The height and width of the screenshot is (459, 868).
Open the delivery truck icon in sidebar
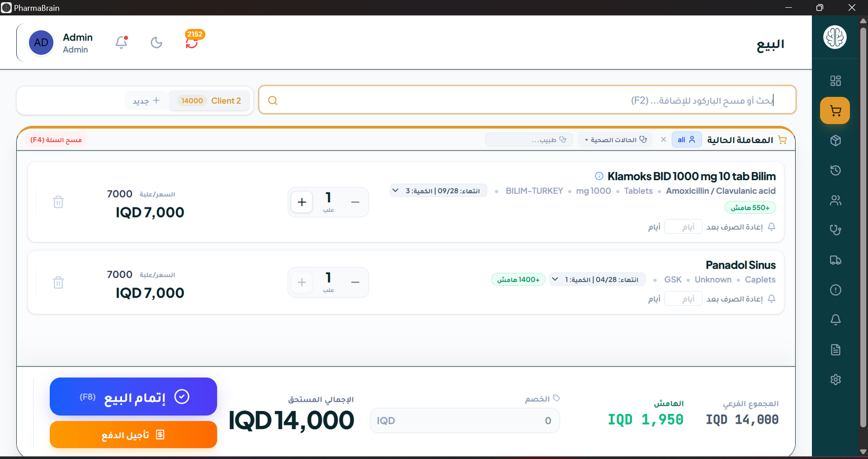pyautogui.click(x=835, y=260)
